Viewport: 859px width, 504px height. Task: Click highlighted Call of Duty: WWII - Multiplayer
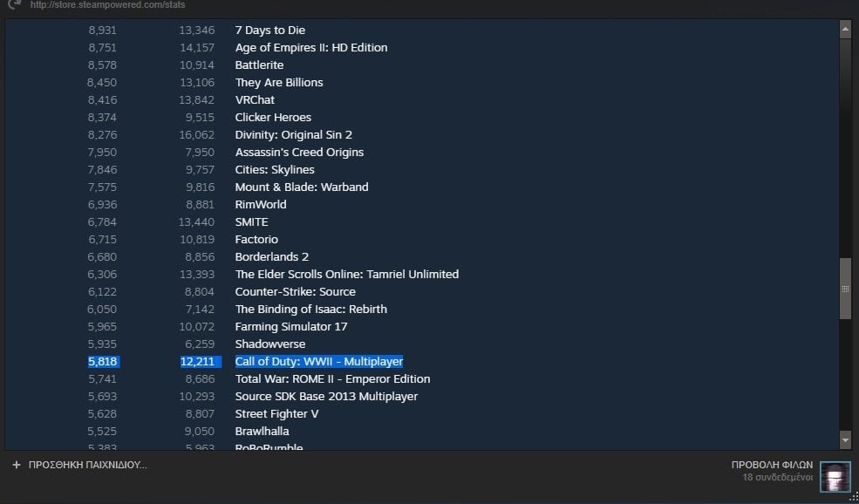pyautogui.click(x=319, y=362)
